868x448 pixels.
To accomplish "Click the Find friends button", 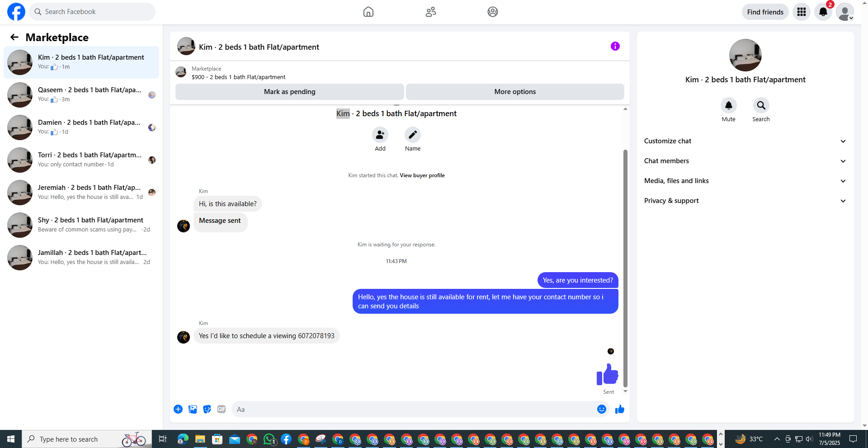I will (x=765, y=12).
